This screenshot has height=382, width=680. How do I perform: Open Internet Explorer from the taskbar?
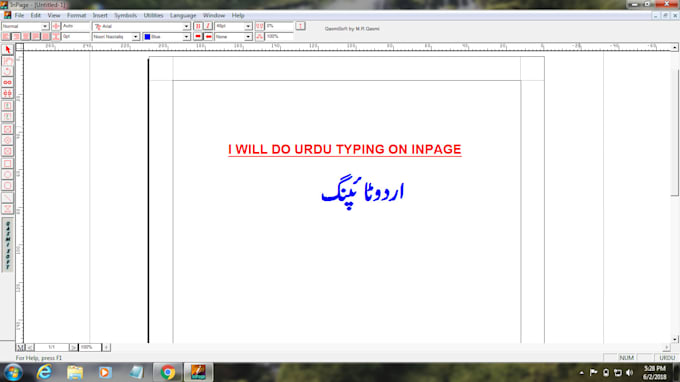click(44, 372)
